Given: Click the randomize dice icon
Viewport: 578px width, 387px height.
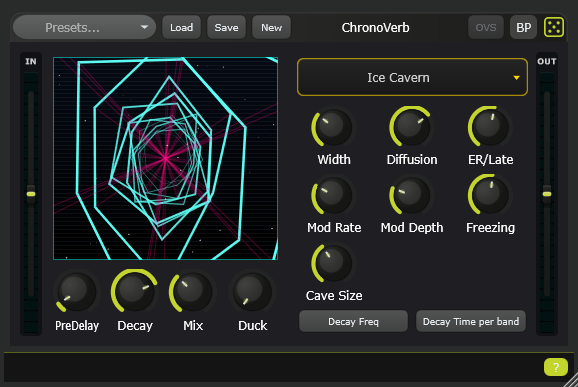Looking at the screenshot, I should click(554, 27).
